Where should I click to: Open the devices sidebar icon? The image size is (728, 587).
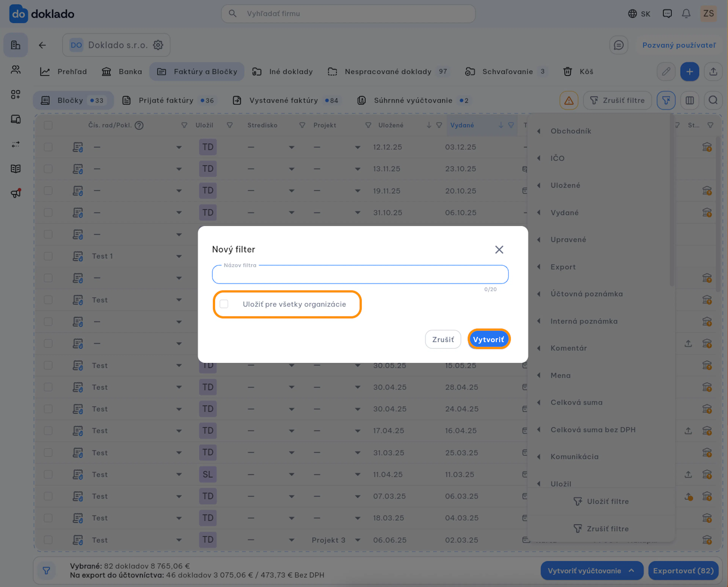point(16,119)
